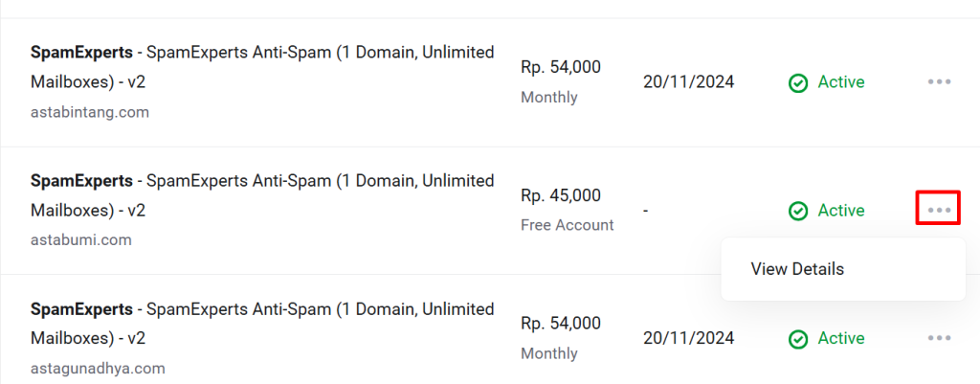
Task: Open the SpamExperts service for astagunadhya.com
Action: pos(262,323)
